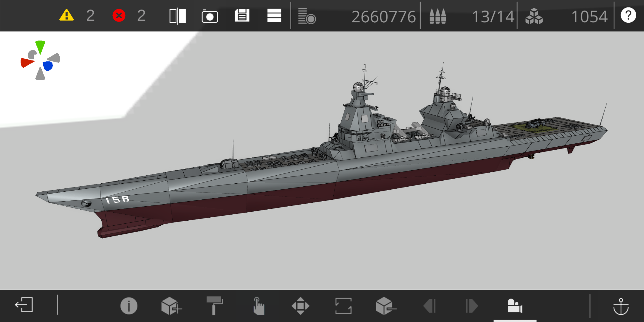Launch the ship with anchor icon
This screenshot has height=322, width=644.
[621, 306]
